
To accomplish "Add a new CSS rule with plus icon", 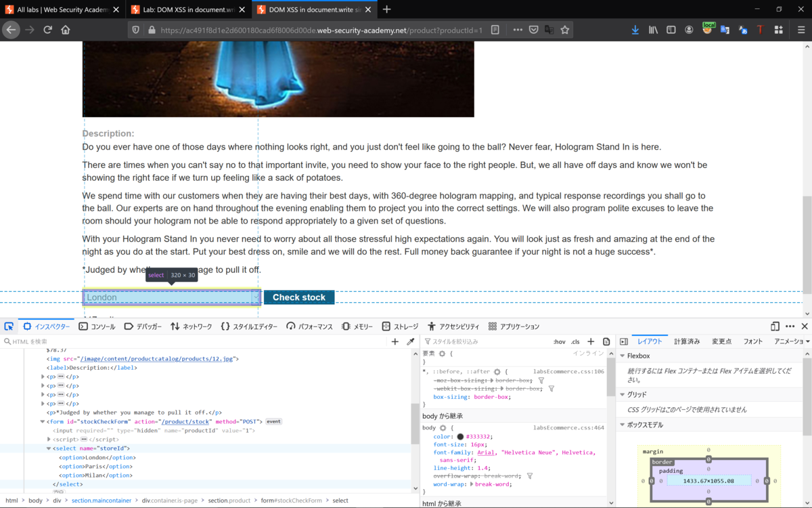I will point(591,341).
